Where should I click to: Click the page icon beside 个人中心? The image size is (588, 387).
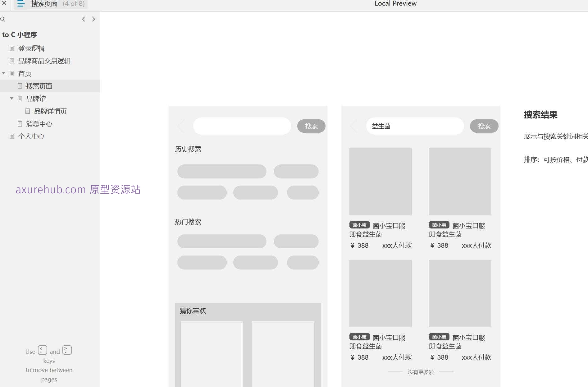point(12,136)
